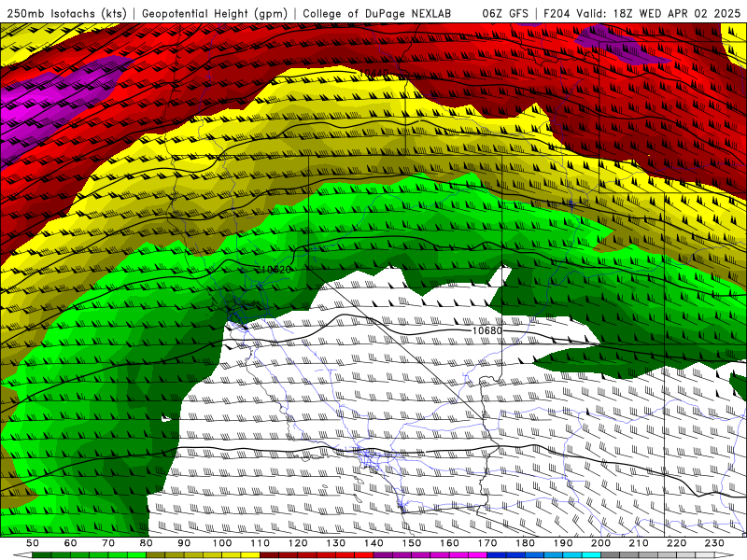This screenshot has width=747, height=560.
Task: Click the olive swatch right of 80
Action: pyautogui.click(x=156, y=555)
